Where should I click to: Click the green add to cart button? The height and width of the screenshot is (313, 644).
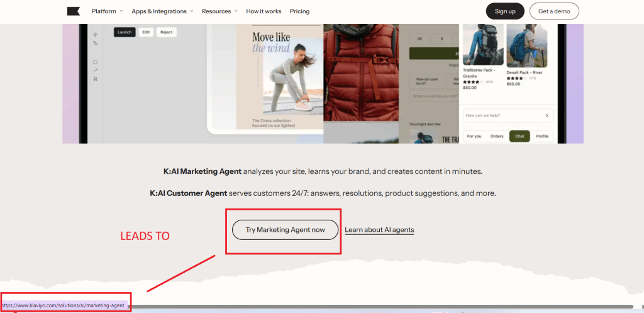tap(434, 54)
